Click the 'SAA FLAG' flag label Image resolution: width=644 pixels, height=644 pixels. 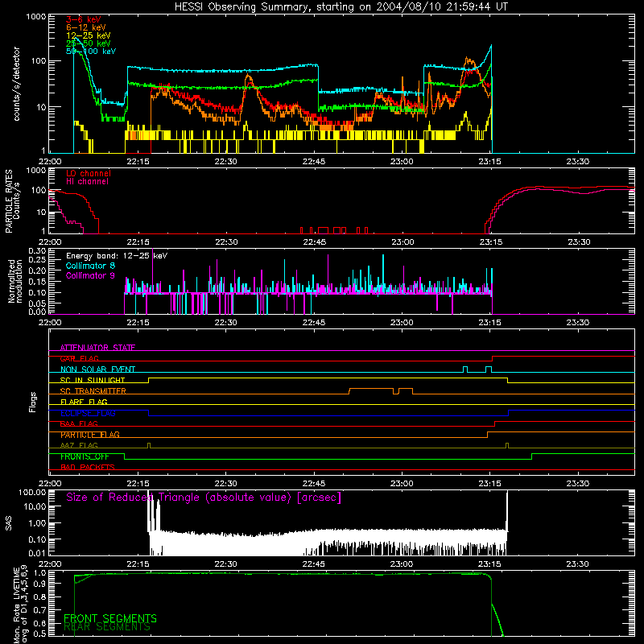click(x=79, y=424)
